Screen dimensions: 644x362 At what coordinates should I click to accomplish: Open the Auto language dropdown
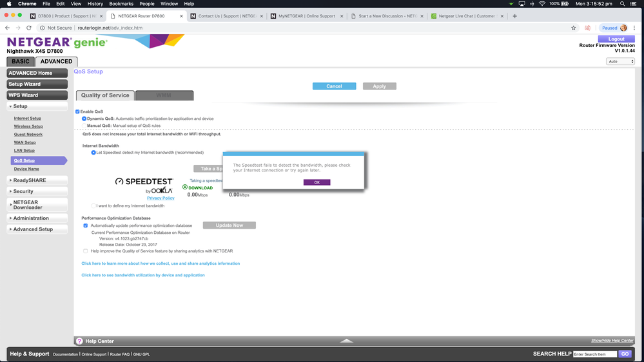(620, 61)
